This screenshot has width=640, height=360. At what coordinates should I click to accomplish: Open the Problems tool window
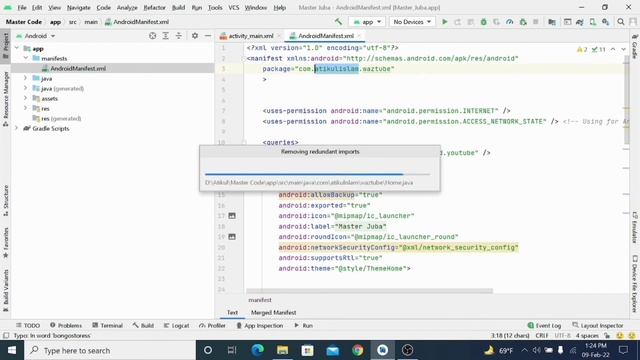(x=66, y=325)
